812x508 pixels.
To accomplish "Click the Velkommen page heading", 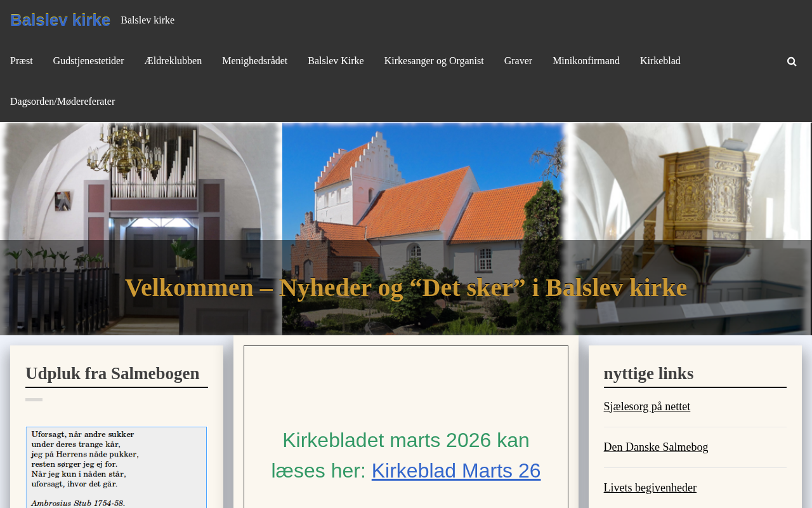I will click(406, 288).
